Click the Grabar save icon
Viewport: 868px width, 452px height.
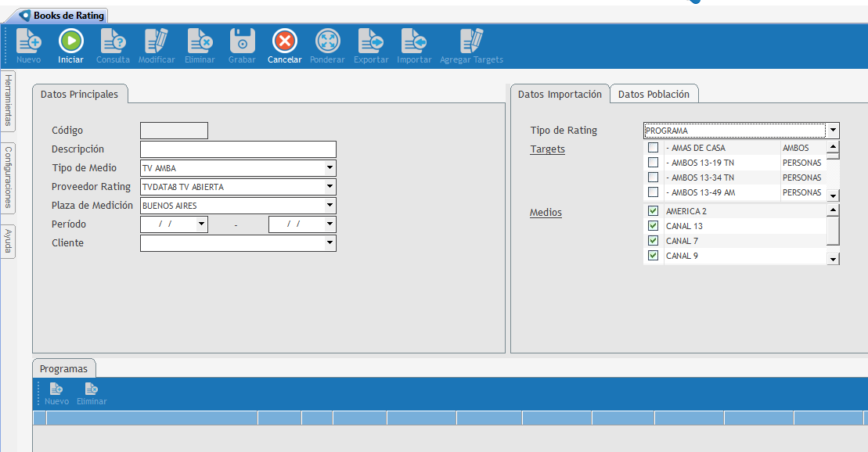pyautogui.click(x=242, y=41)
